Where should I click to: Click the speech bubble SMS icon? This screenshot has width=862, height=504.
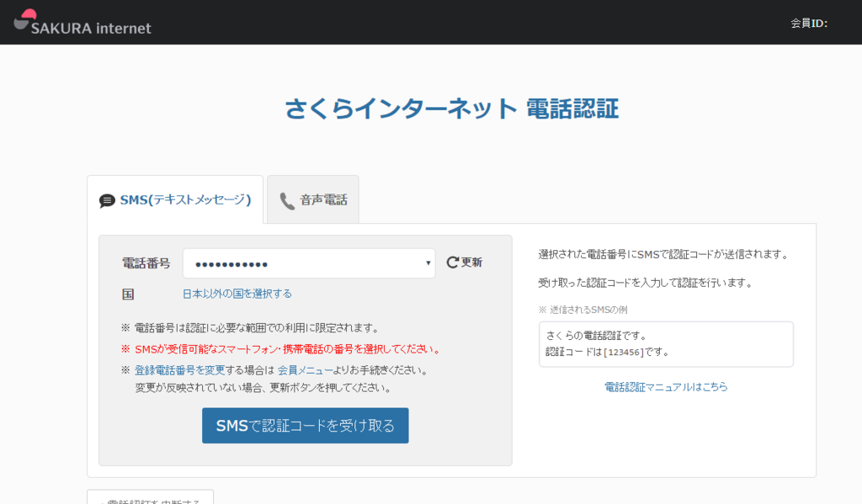[107, 200]
